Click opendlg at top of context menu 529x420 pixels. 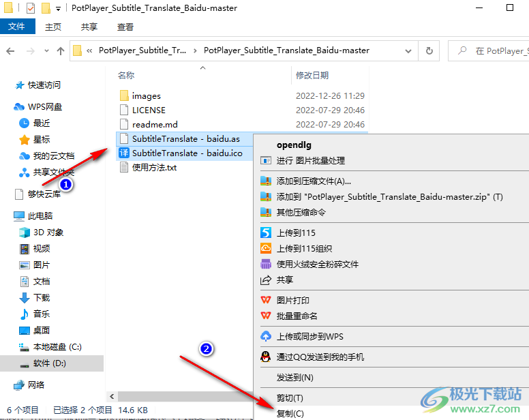click(x=294, y=145)
